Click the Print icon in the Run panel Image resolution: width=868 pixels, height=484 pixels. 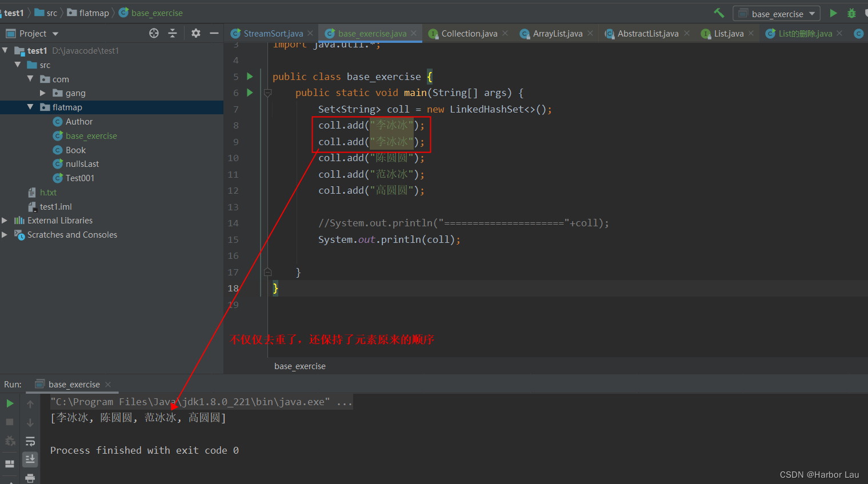click(x=30, y=477)
